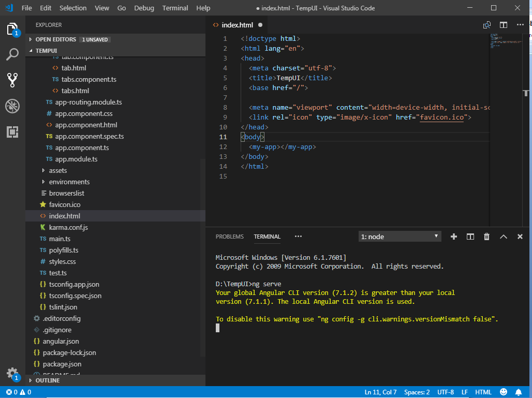Select the Source Control icon showing changes
532x398 pixels.
click(x=12, y=80)
